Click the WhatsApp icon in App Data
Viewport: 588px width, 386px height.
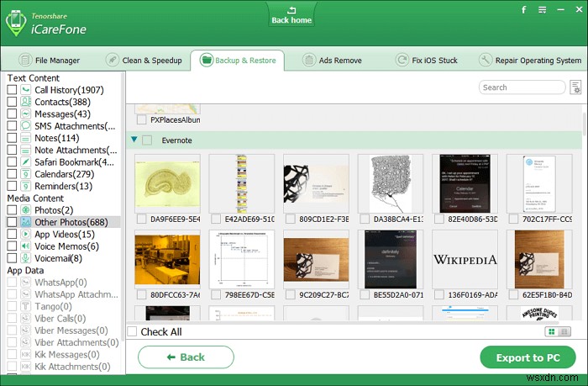(x=25, y=282)
